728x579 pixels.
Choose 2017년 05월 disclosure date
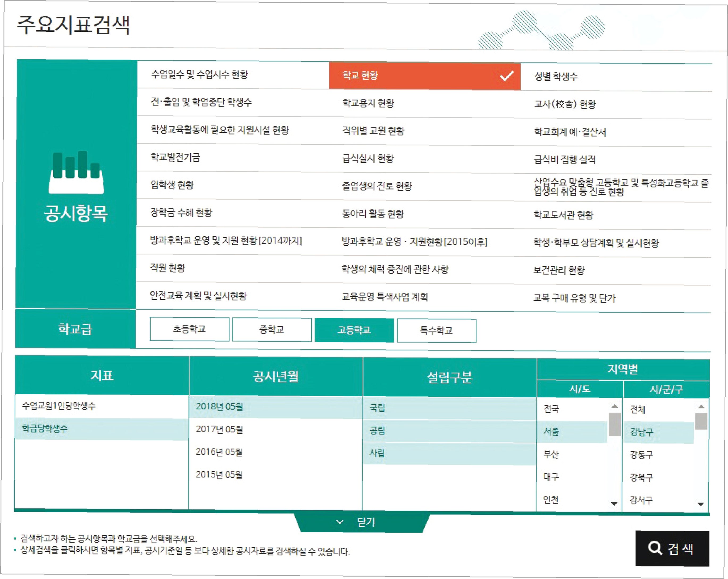click(219, 429)
